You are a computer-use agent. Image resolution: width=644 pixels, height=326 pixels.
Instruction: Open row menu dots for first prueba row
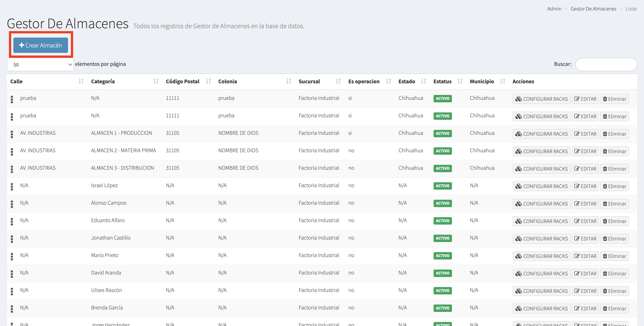tap(12, 99)
